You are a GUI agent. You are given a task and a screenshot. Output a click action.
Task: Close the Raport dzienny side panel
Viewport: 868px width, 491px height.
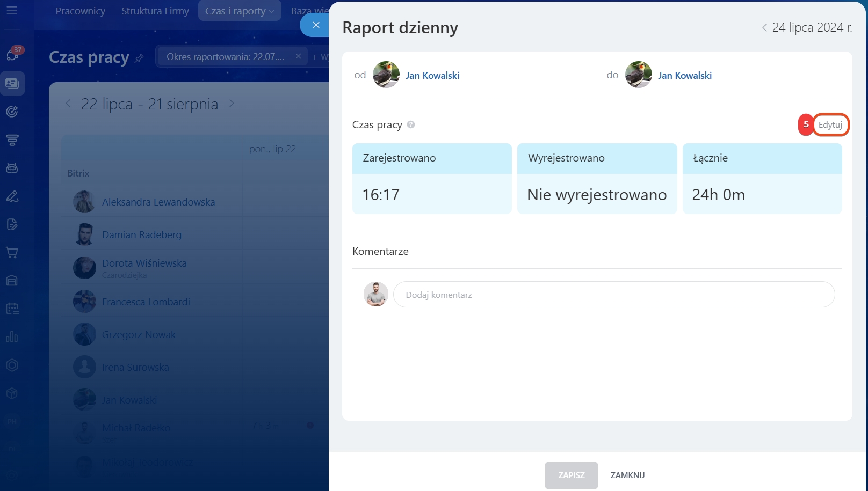point(316,25)
